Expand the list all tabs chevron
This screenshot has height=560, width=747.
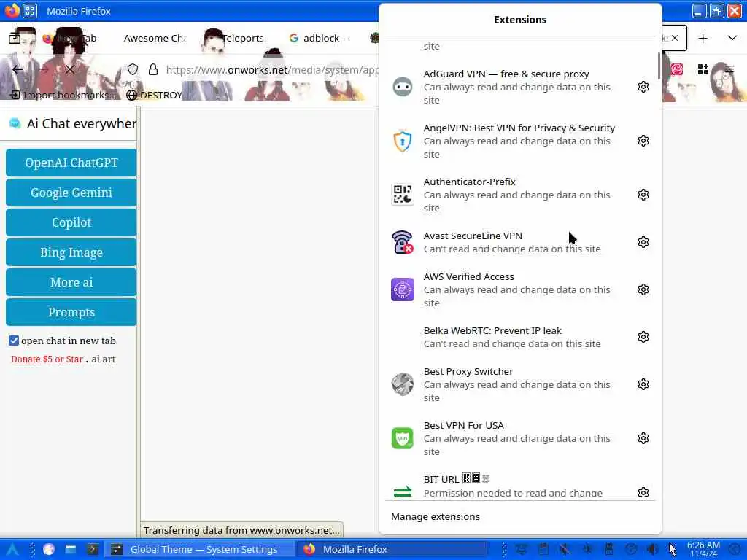pos(732,38)
